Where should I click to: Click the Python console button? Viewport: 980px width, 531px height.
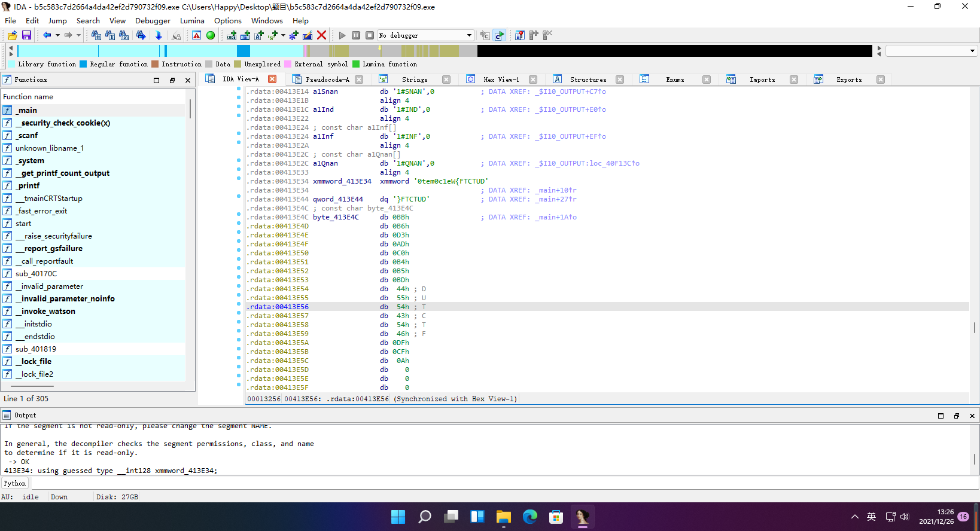tap(15, 483)
